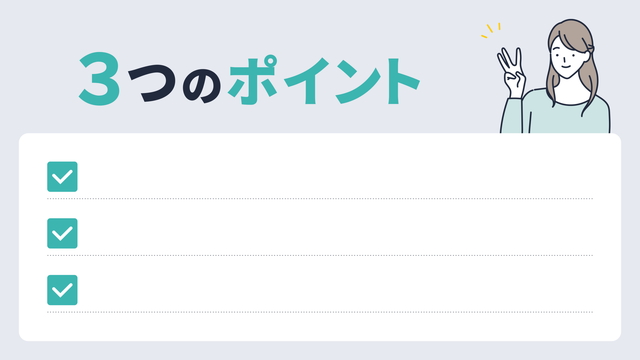Click the dark つ character in title
640x360 pixels.
[152, 84]
